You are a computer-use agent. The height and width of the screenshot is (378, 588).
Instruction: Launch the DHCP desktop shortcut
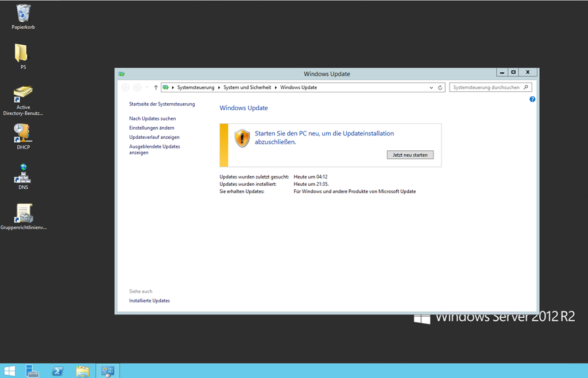pos(23,133)
